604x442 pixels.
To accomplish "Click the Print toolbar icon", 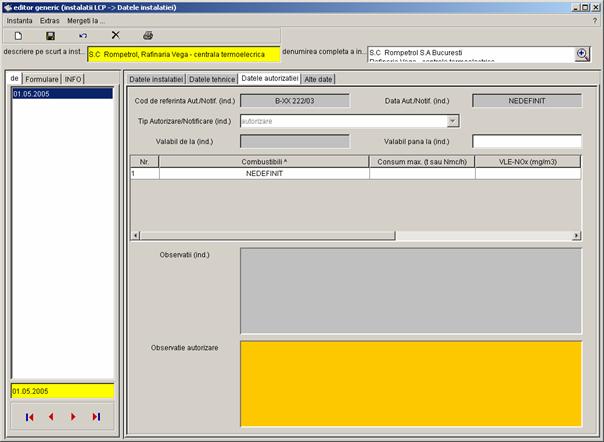I will [x=148, y=35].
